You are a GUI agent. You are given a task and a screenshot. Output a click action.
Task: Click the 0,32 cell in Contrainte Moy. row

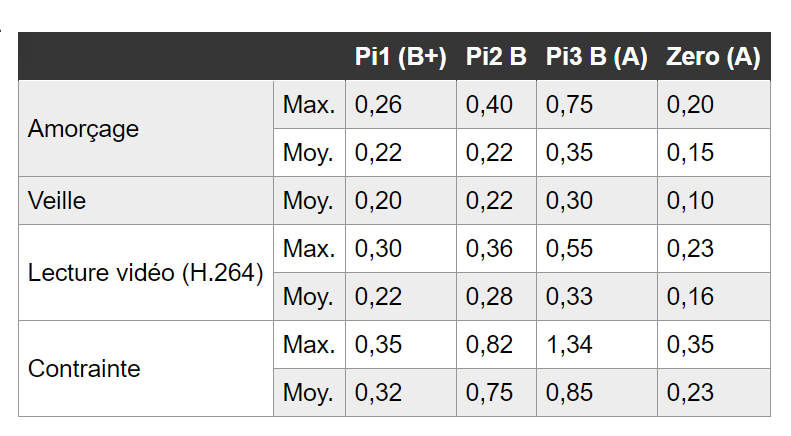tap(379, 393)
